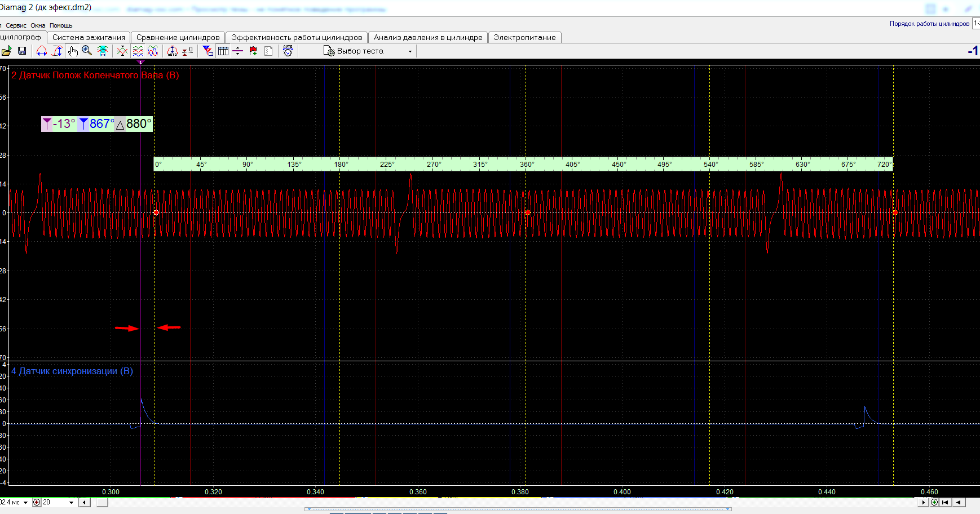Click the horizontal scrollbar thumb
The image size is (980, 514).
[102, 502]
